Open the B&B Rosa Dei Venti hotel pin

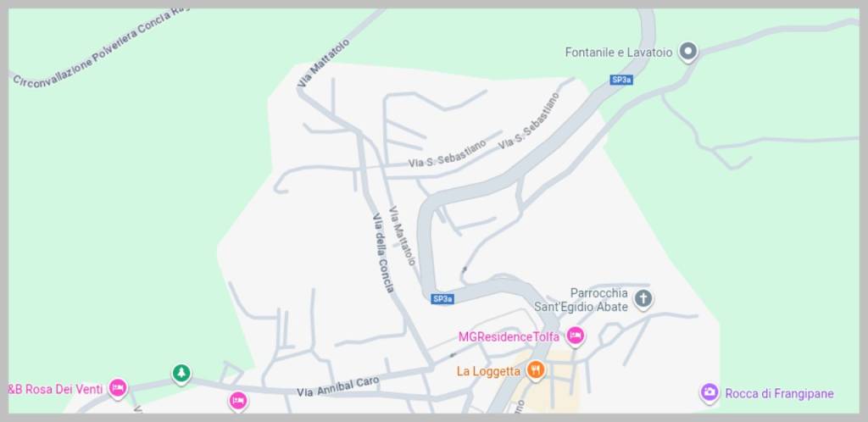tap(117, 388)
